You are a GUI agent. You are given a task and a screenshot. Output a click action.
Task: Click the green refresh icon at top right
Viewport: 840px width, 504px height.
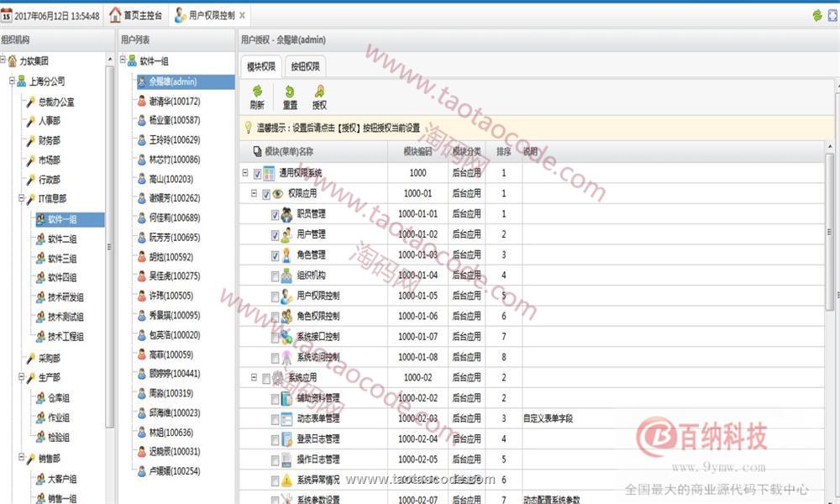pyautogui.click(x=816, y=15)
